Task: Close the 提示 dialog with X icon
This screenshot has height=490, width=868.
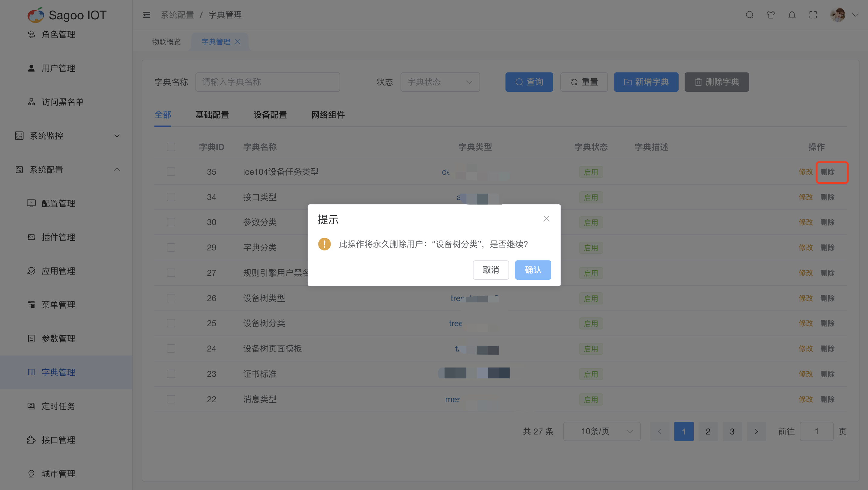Action: pyautogui.click(x=546, y=219)
